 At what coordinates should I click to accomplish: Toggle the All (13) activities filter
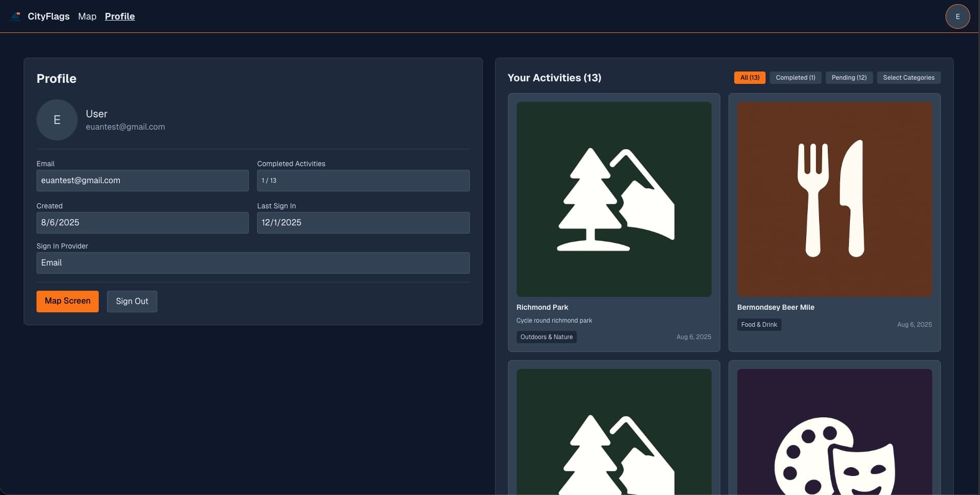pyautogui.click(x=749, y=77)
